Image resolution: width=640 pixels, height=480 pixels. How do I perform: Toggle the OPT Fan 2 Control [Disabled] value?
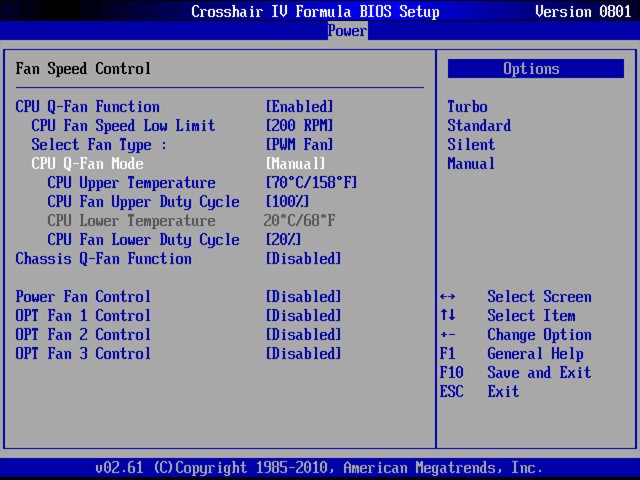tap(303, 335)
